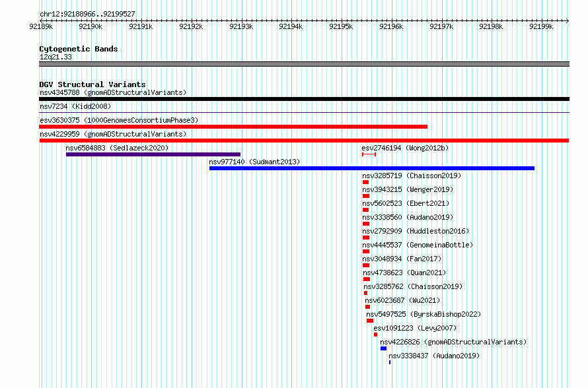
Task: Click the 92198k ruler tick label
Action: [x=491, y=26]
